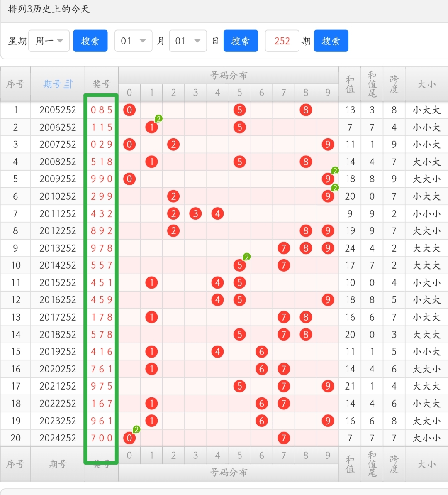
Task: Click red ball 9 in row 2009252
Action: pos(328,179)
